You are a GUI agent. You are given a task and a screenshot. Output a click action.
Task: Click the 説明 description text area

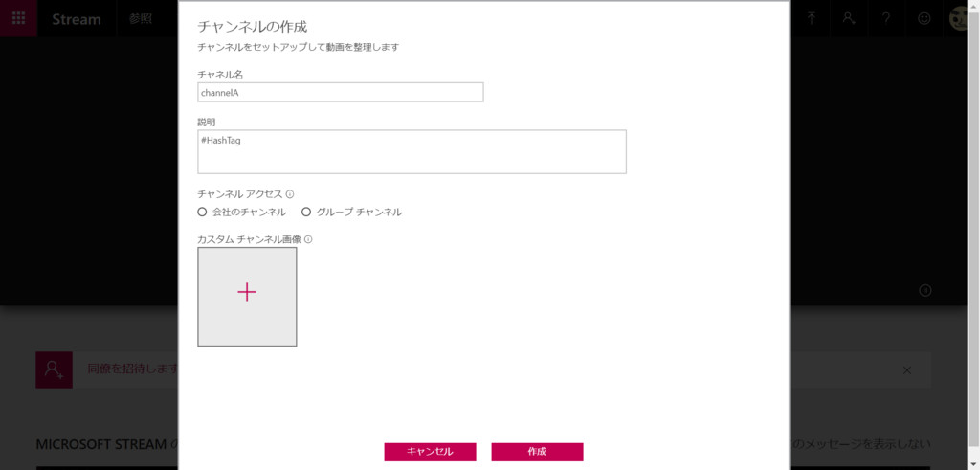412,152
